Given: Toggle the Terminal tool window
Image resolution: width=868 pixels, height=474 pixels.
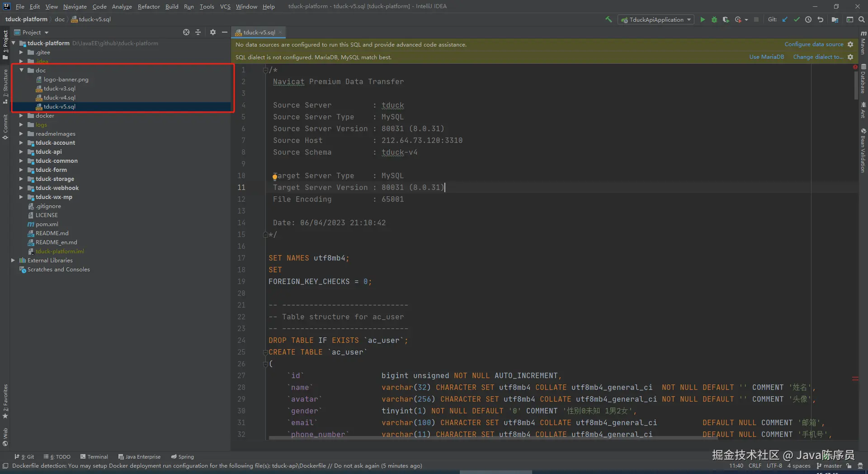Looking at the screenshot, I should (x=94, y=457).
